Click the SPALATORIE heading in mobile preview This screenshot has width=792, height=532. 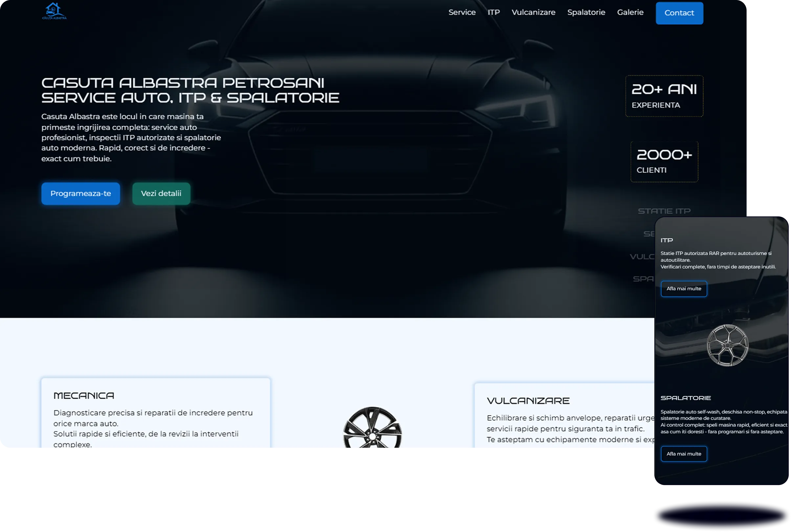(686, 398)
